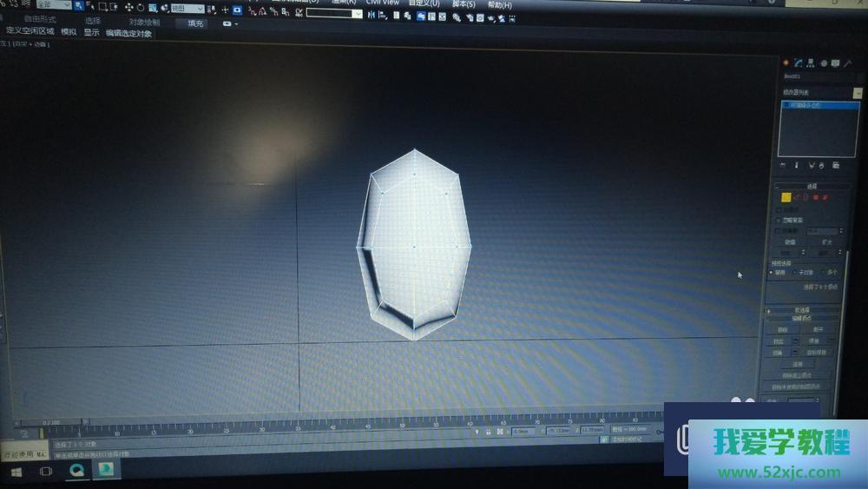Click the rectangular selection region tool

click(102, 7)
